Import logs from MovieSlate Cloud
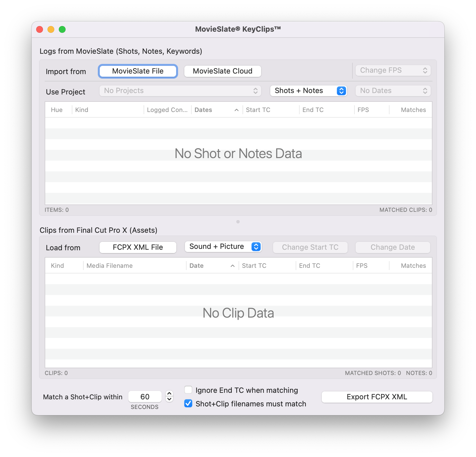The image size is (476, 457). [222, 71]
